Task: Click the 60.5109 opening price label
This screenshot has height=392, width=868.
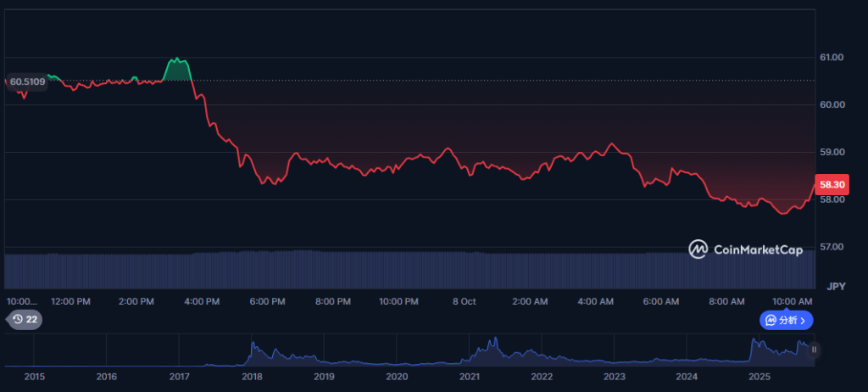Action: click(26, 81)
